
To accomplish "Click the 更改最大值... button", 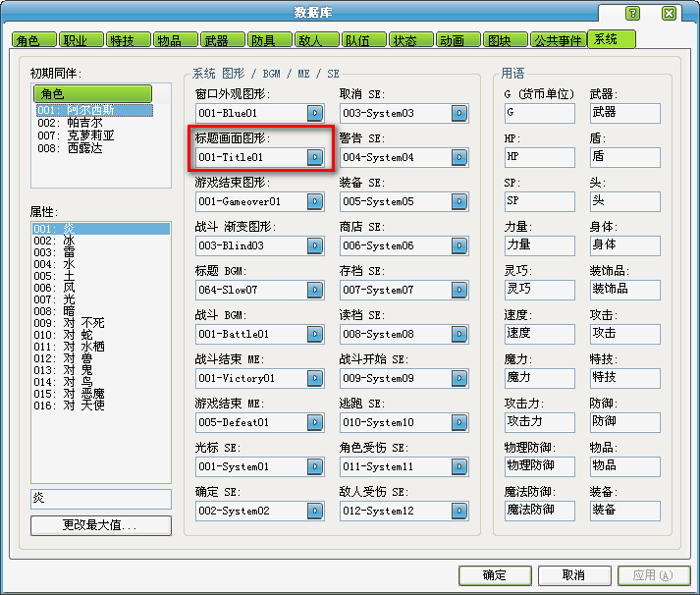I will (101, 525).
